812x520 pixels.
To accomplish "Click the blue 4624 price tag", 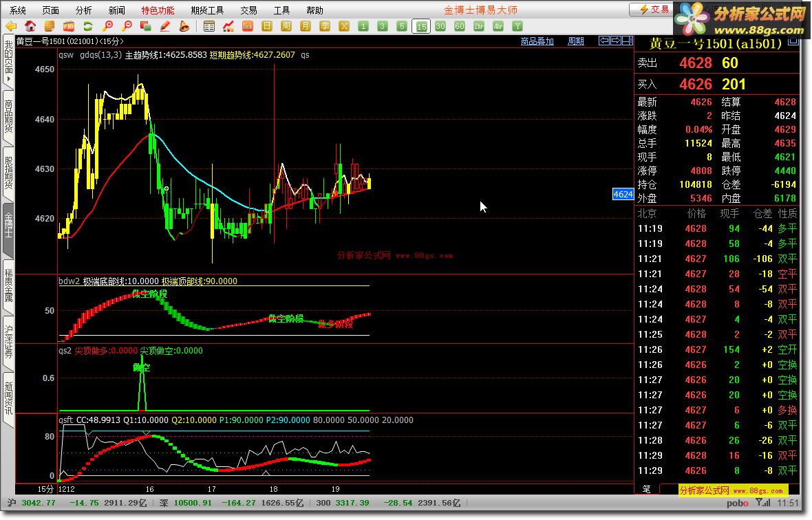I will [x=623, y=194].
